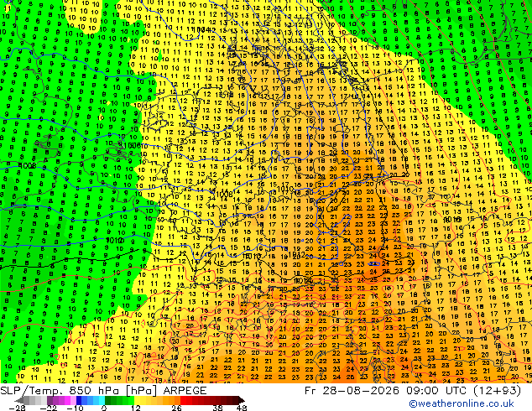Click the dark maroon end of the temperature scale

click(239, 400)
